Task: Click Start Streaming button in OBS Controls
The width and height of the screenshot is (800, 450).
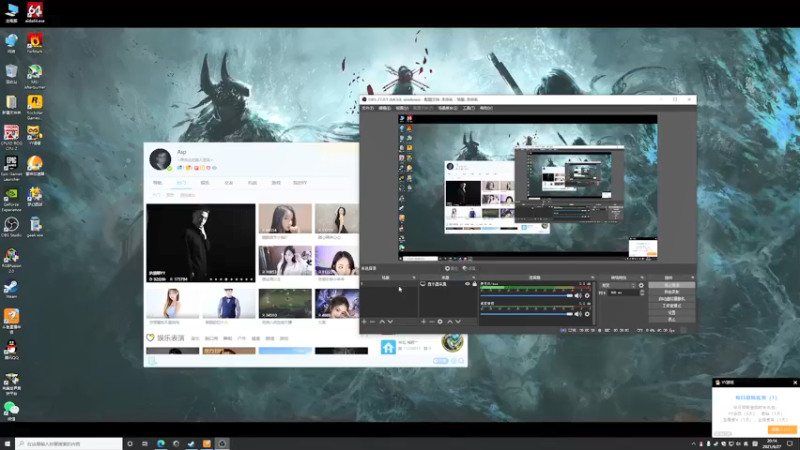Action: pos(671,285)
